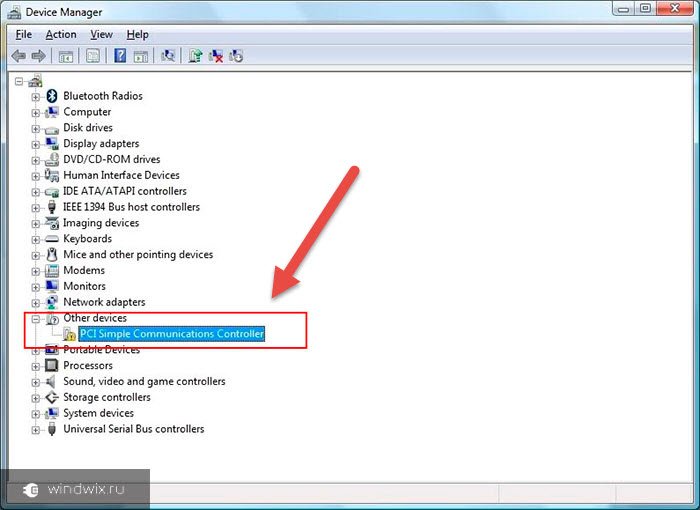700x510 pixels.
Task: Click the Processors chip icon
Action: (x=52, y=365)
